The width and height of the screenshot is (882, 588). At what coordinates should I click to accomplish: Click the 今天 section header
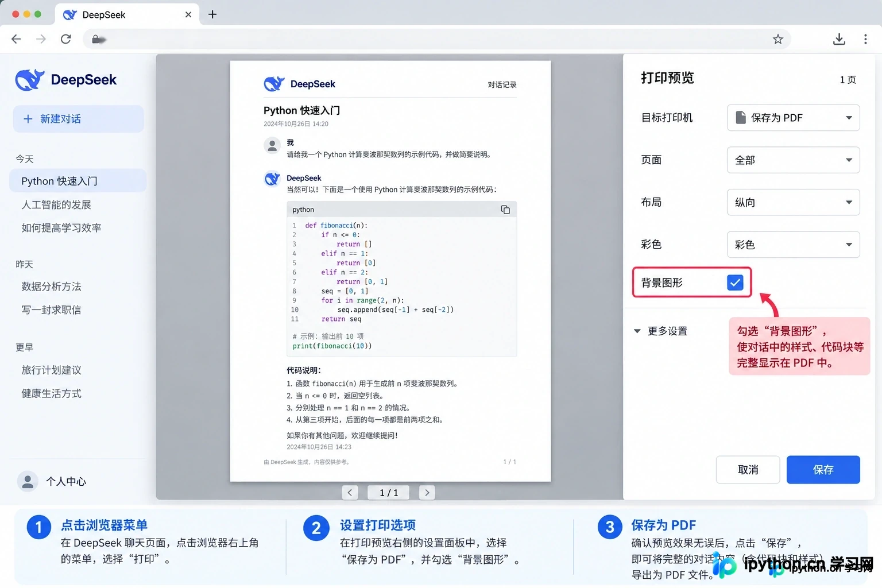coord(25,159)
